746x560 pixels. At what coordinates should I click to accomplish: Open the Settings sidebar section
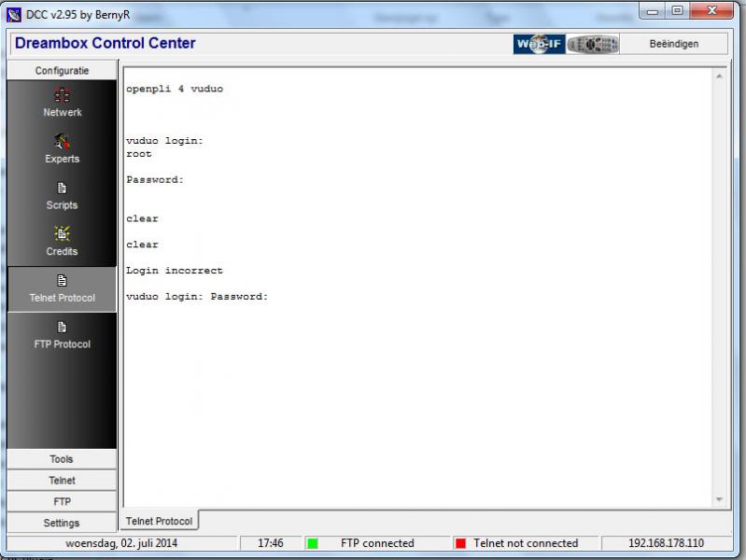click(62, 524)
